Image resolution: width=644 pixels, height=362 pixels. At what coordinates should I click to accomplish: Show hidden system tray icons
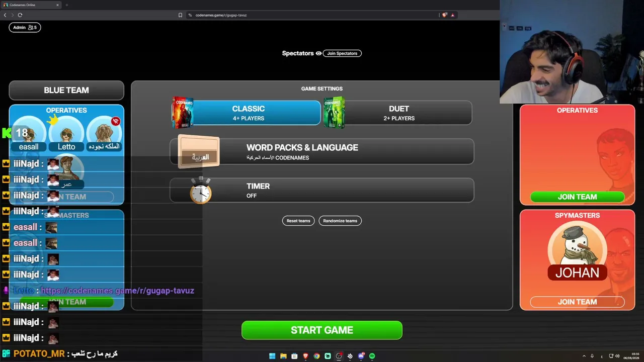pos(584,356)
